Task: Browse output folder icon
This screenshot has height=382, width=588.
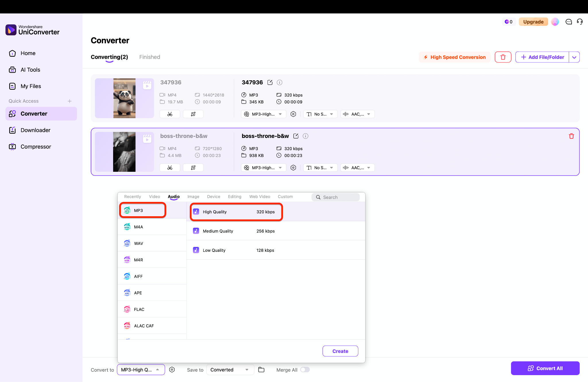Action: 261,370
